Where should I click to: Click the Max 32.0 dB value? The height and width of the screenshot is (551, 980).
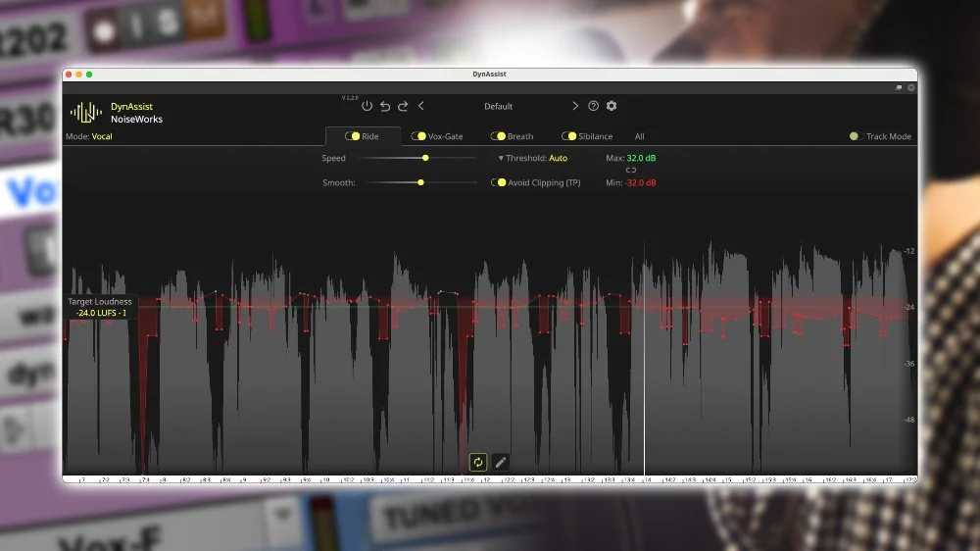[x=641, y=158]
